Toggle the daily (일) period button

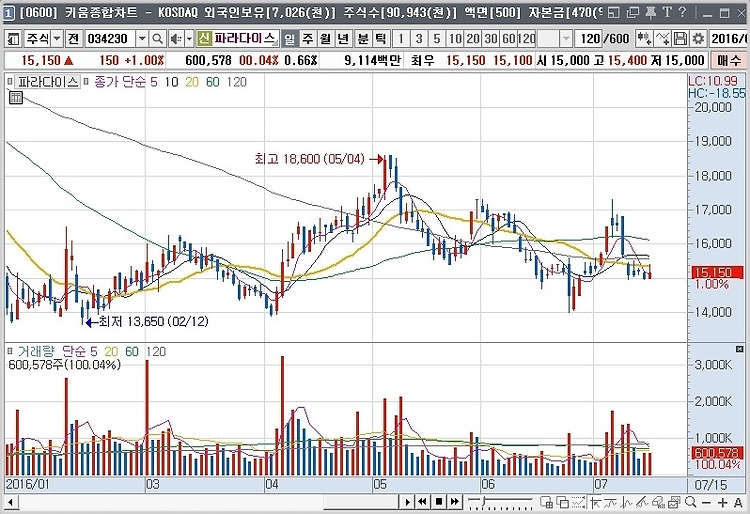289,38
